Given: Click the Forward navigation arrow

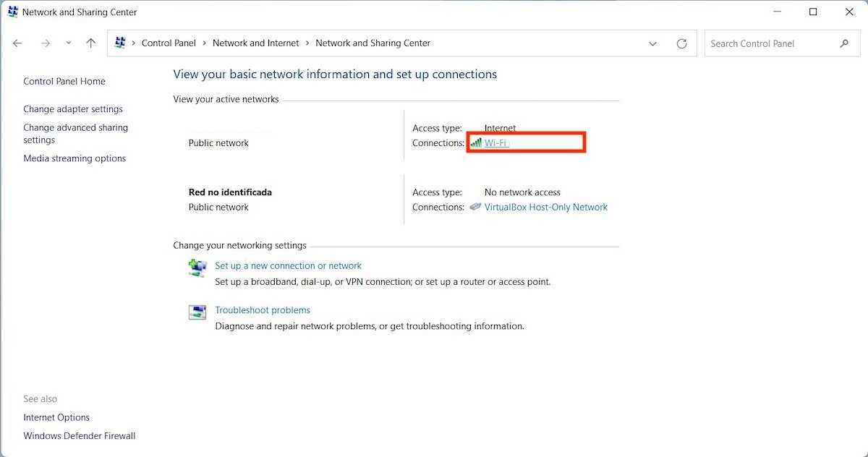Looking at the screenshot, I should pyautogui.click(x=46, y=43).
